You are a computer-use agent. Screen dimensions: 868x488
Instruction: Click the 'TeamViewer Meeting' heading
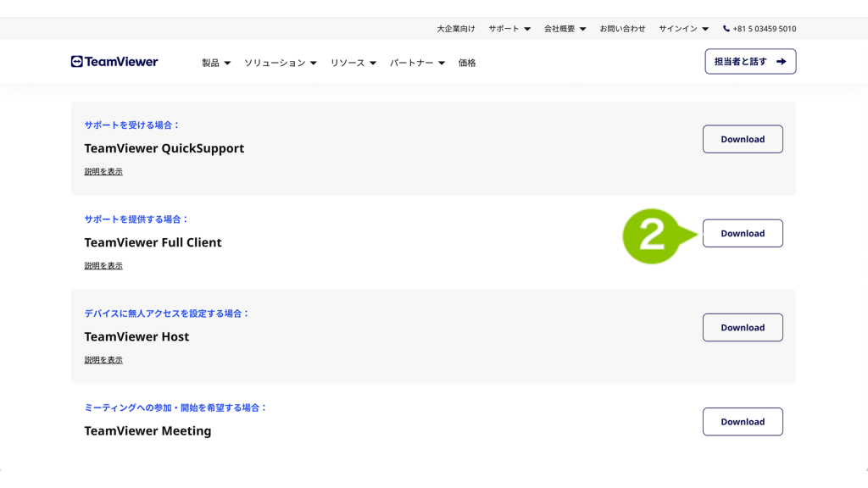147,431
